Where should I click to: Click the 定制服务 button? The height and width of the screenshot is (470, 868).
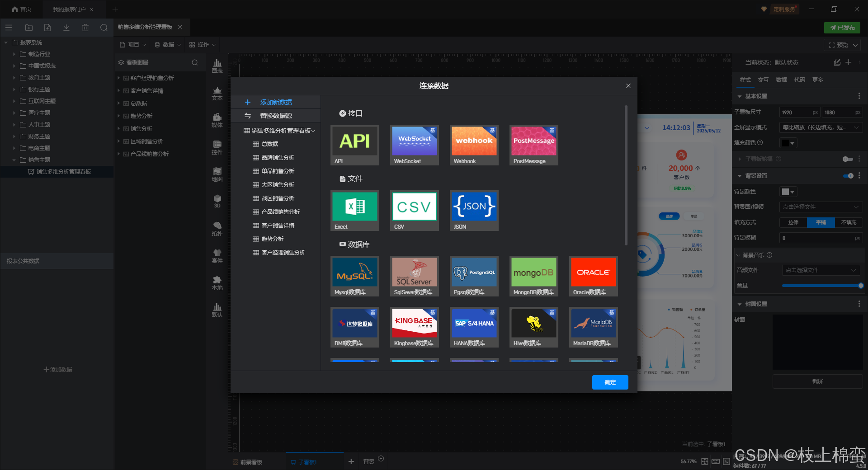tap(784, 9)
